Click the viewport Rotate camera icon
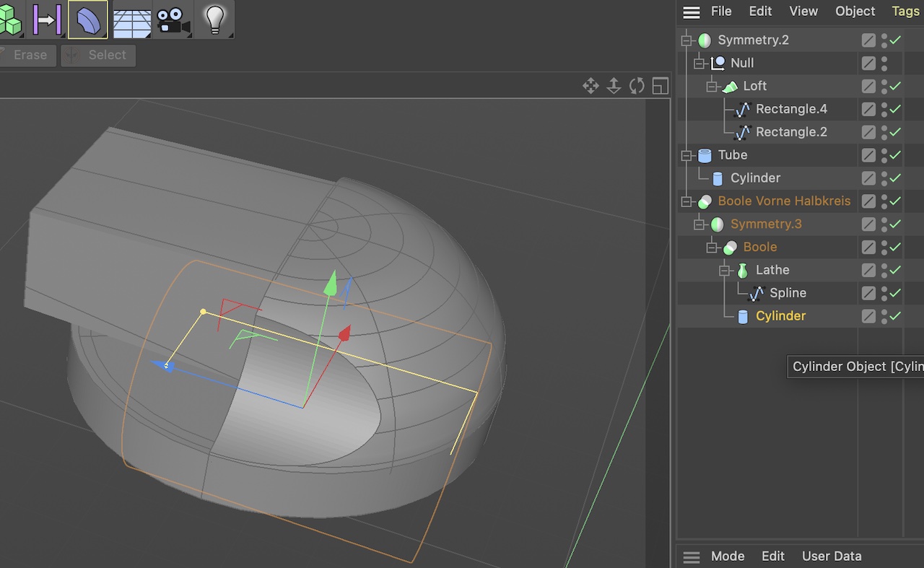The height and width of the screenshot is (568, 924). (637, 87)
